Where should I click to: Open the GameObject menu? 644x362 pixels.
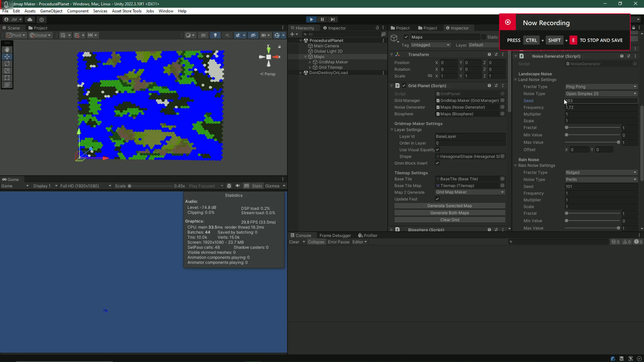click(x=51, y=11)
